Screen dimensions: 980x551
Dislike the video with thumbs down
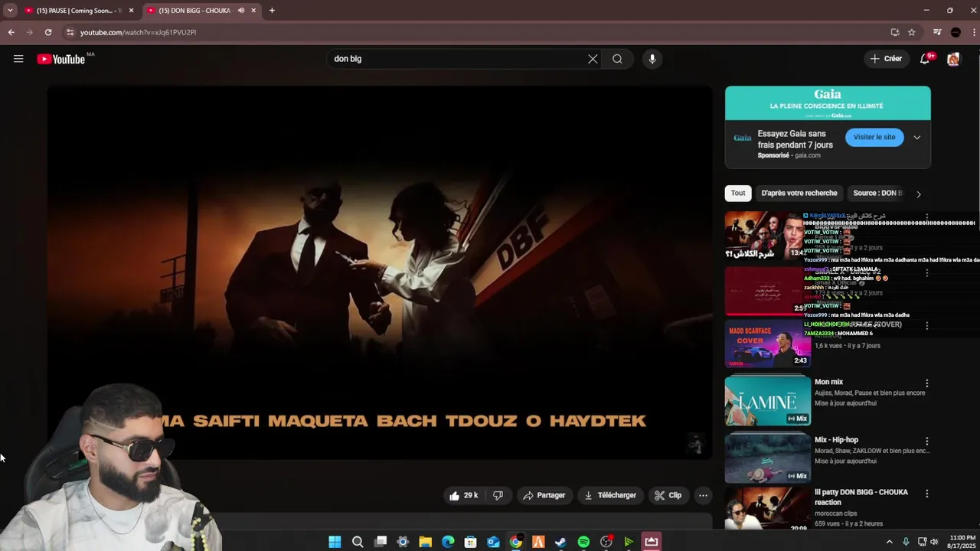click(x=498, y=495)
